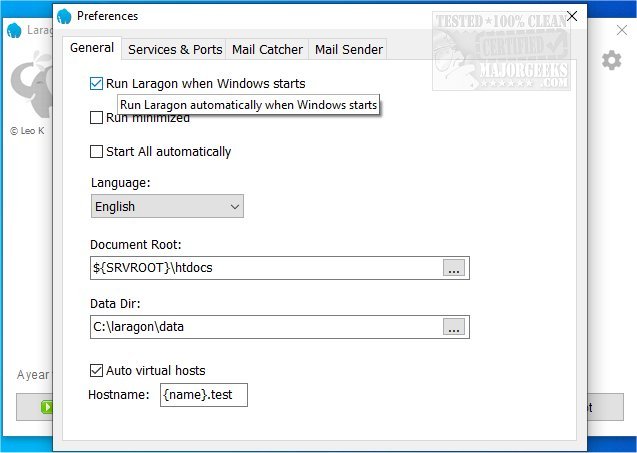Enable the Run minimized checkbox

97,118
